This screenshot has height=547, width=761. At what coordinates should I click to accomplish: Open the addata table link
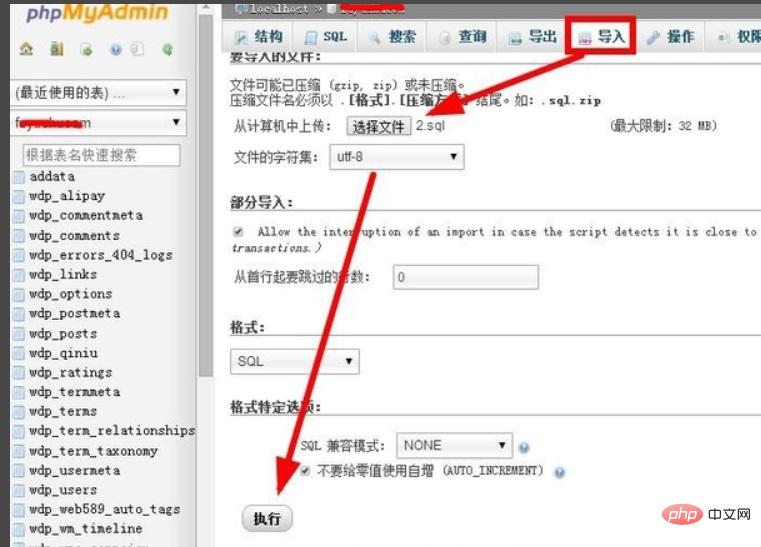click(x=52, y=177)
